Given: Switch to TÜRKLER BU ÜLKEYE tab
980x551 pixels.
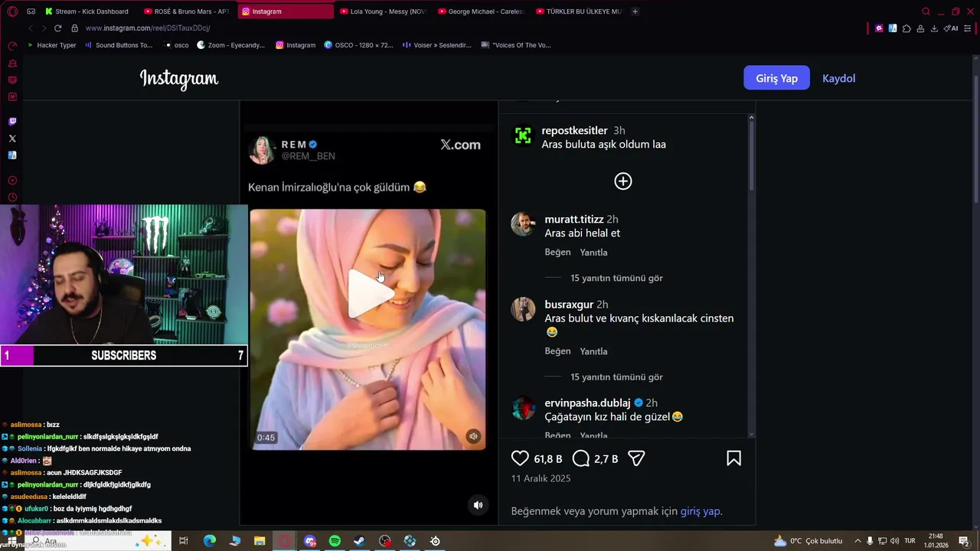Looking at the screenshot, I should pyautogui.click(x=579, y=11).
